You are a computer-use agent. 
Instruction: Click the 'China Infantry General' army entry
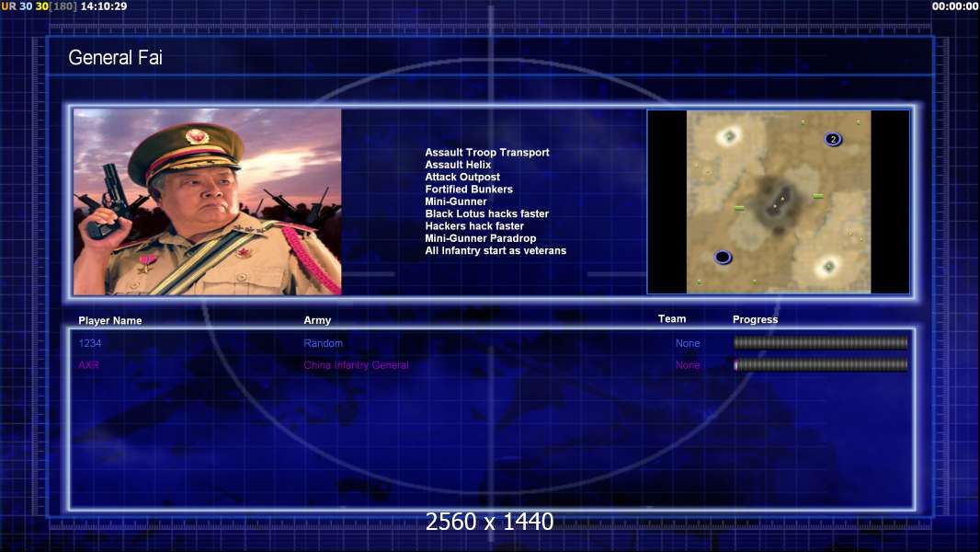tap(357, 365)
